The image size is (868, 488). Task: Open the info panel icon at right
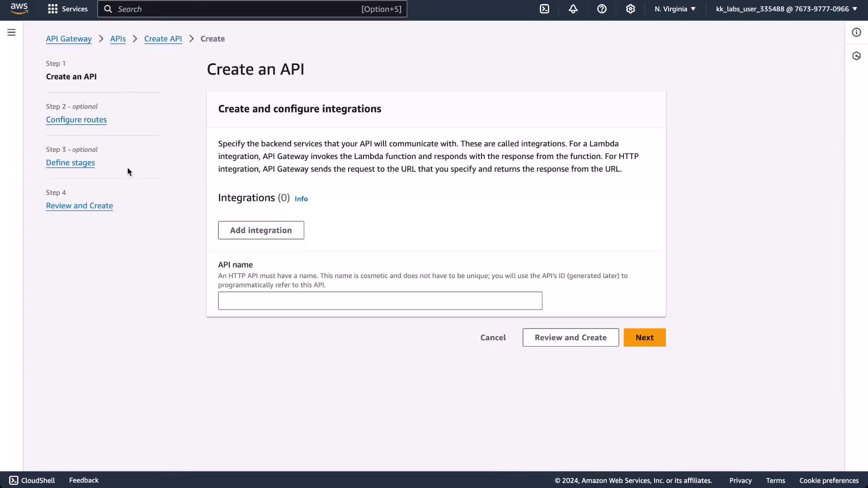pyautogui.click(x=856, y=33)
